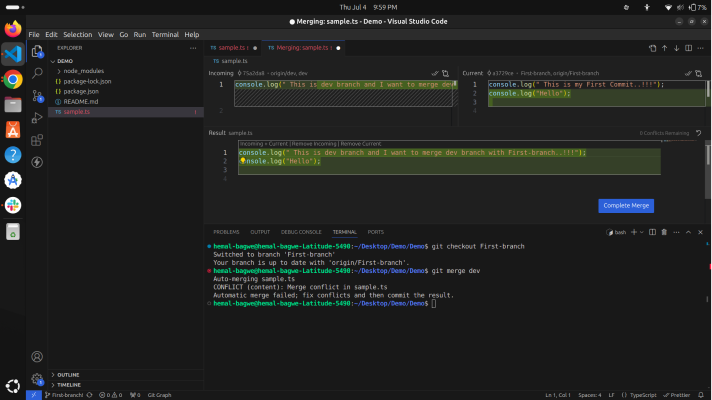
Task: Accept all current changes checkmark
Action: (688, 73)
